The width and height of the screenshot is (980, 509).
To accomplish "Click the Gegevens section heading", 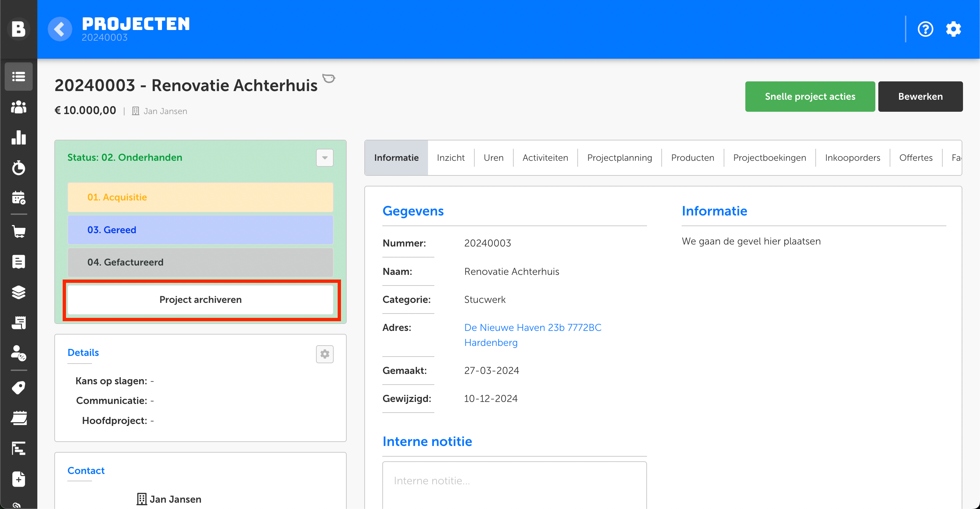I will [x=413, y=211].
